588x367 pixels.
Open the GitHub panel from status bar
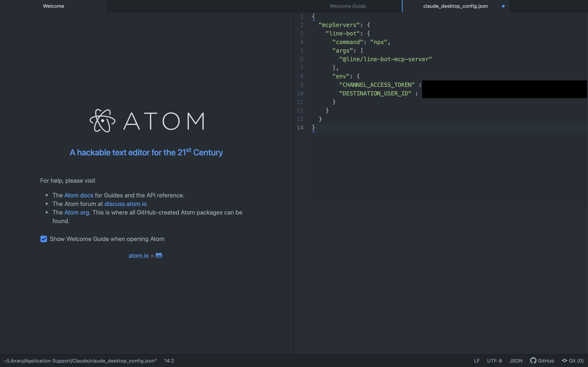(x=542, y=361)
